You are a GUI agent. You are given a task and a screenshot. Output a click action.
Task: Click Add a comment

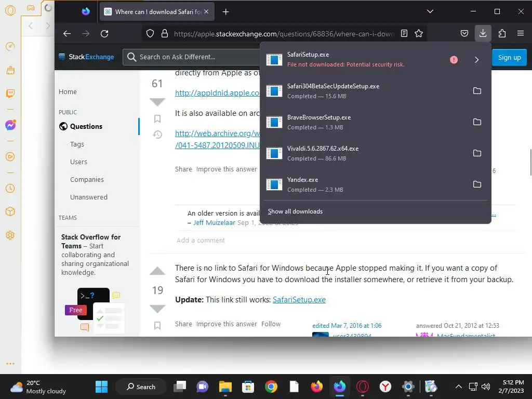coord(201,240)
